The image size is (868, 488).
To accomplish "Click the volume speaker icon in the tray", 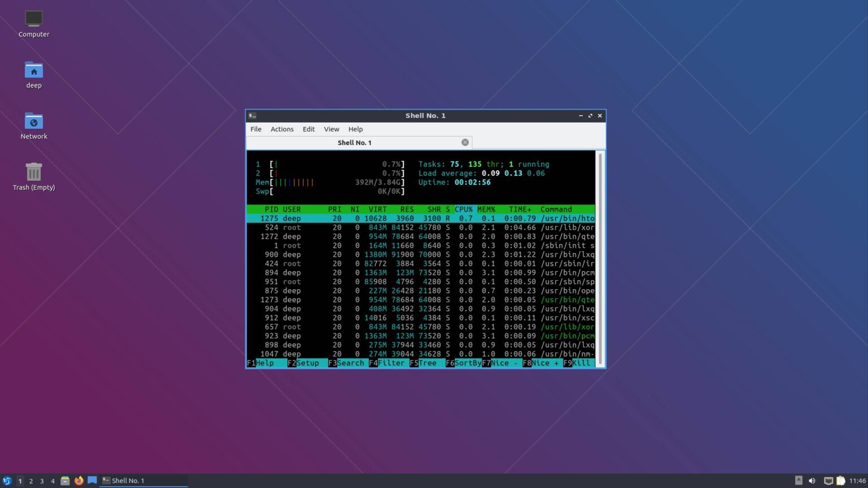I will point(812,481).
